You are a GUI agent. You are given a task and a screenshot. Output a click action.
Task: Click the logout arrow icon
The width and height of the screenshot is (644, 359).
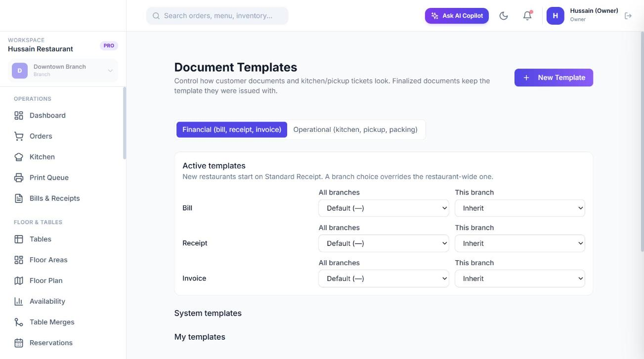pyautogui.click(x=628, y=16)
